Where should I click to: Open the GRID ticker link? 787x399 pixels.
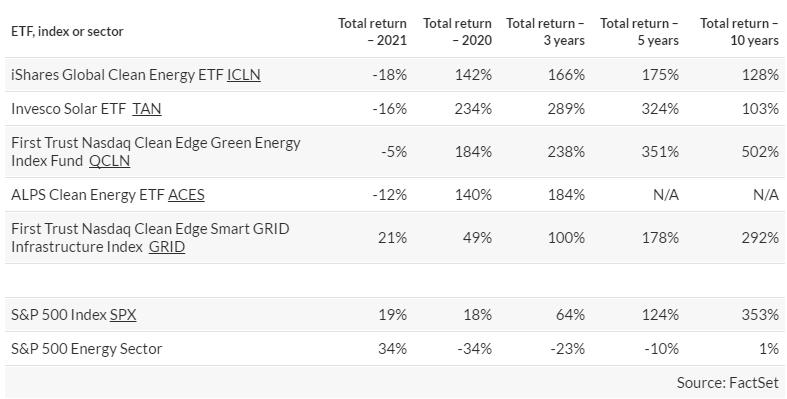167,247
